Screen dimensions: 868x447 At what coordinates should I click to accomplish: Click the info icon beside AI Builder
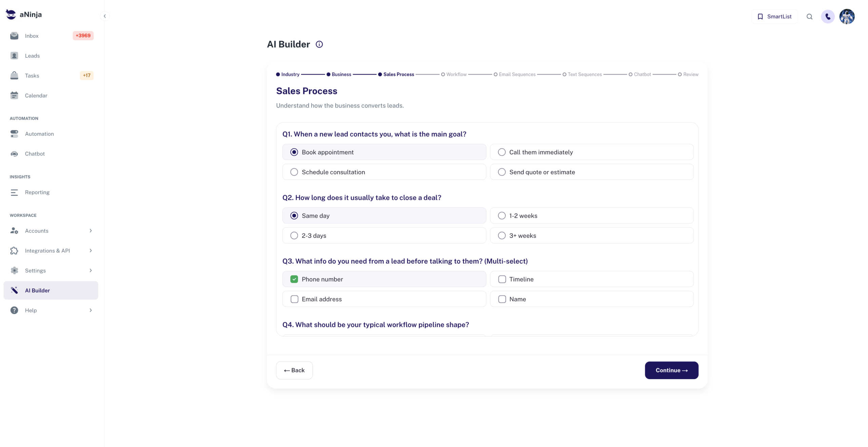point(319,44)
